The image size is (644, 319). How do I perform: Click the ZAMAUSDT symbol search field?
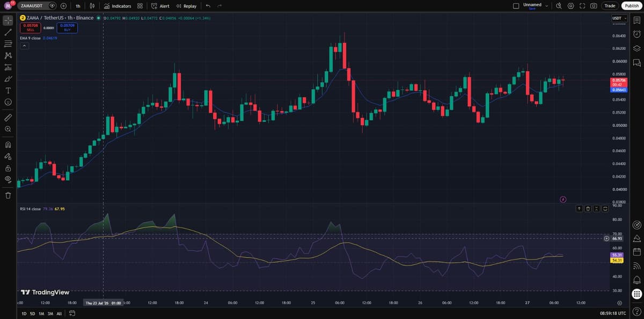[x=35, y=6]
